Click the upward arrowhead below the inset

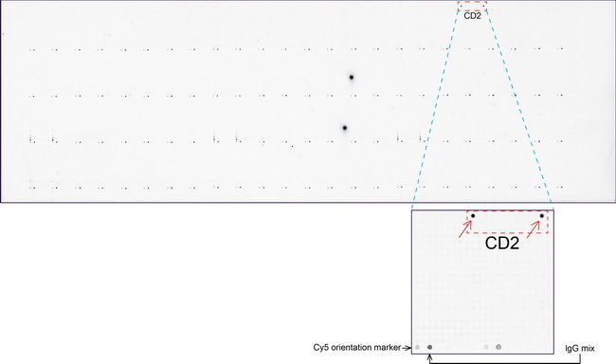coord(430,357)
